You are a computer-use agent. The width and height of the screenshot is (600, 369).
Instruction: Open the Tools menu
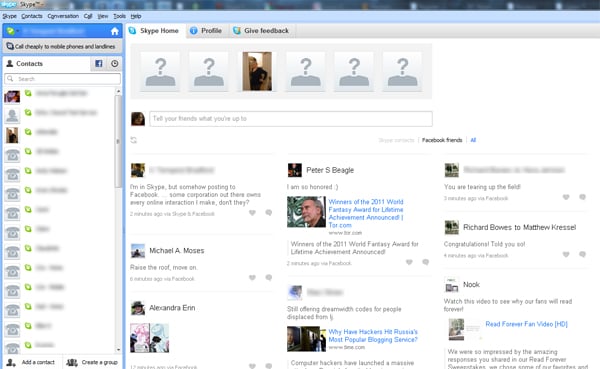(119, 16)
